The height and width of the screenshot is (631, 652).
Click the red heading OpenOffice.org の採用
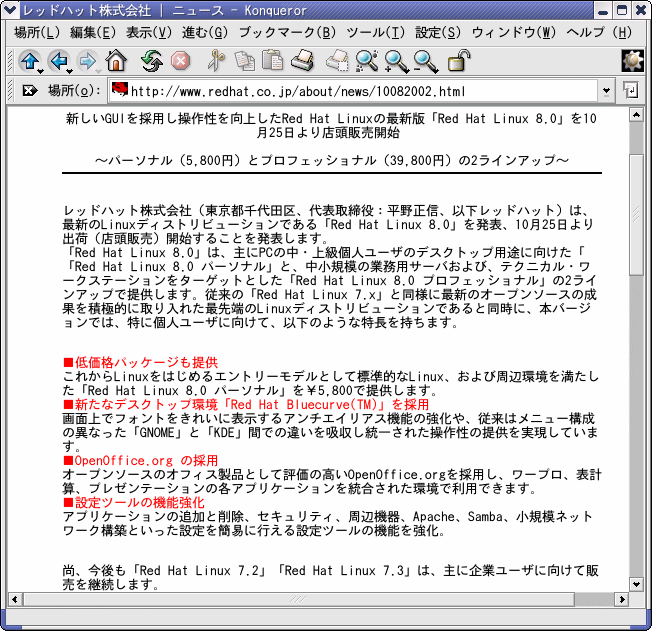pos(141,460)
